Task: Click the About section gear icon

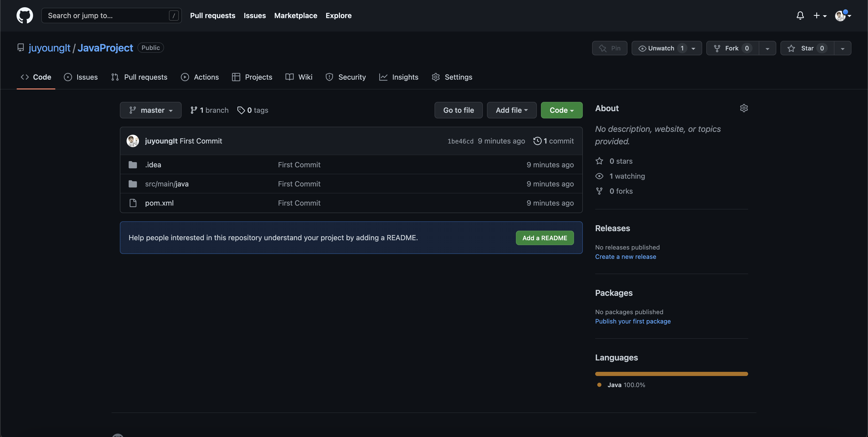Action: point(744,108)
